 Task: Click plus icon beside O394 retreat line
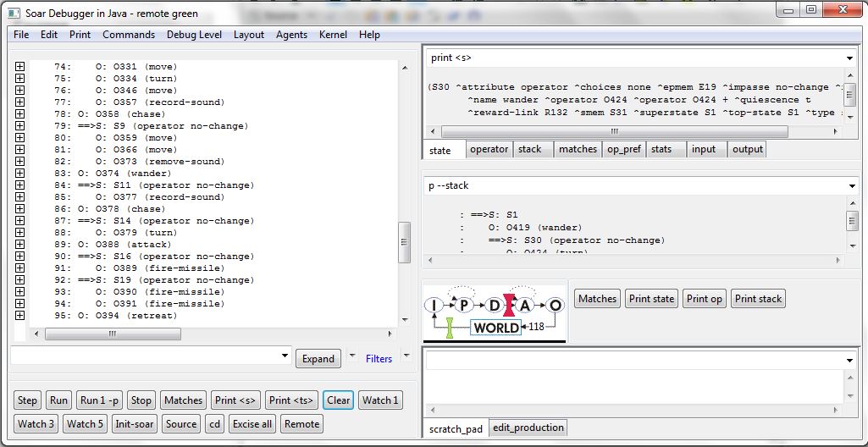[x=19, y=315]
